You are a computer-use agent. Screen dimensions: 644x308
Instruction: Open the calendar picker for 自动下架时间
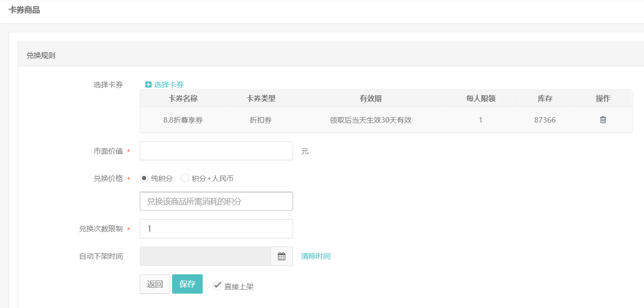click(x=281, y=256)
